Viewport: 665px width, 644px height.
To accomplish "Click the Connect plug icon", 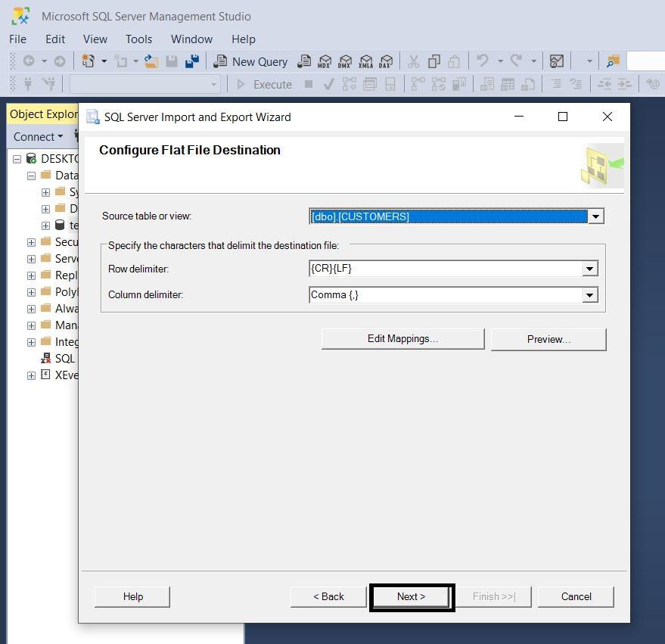I will (x=28, y=84).
